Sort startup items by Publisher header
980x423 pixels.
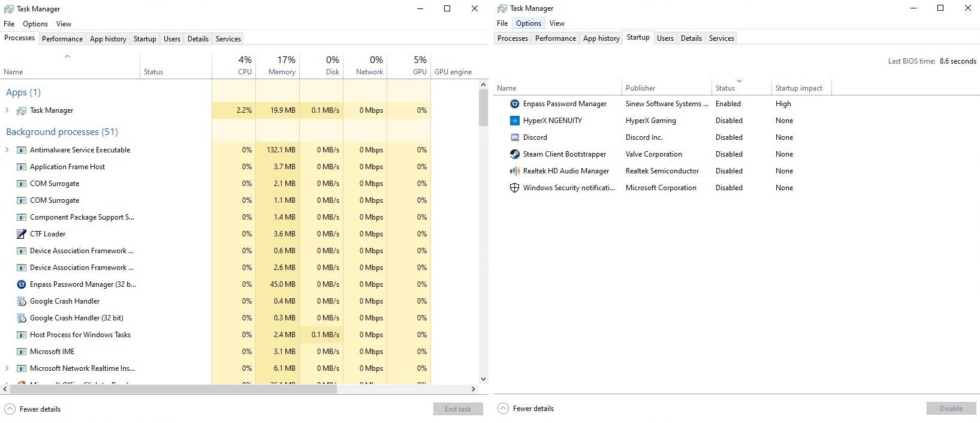tap(667, 88)
